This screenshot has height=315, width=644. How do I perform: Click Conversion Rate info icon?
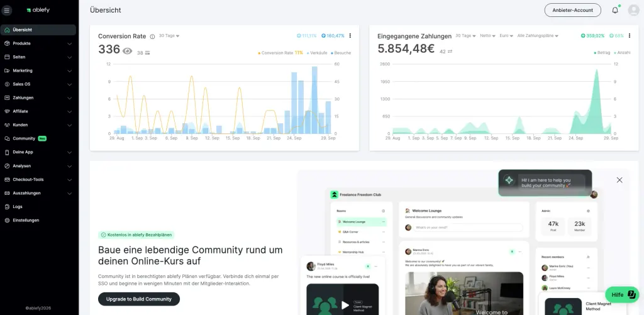coord(152,36)
